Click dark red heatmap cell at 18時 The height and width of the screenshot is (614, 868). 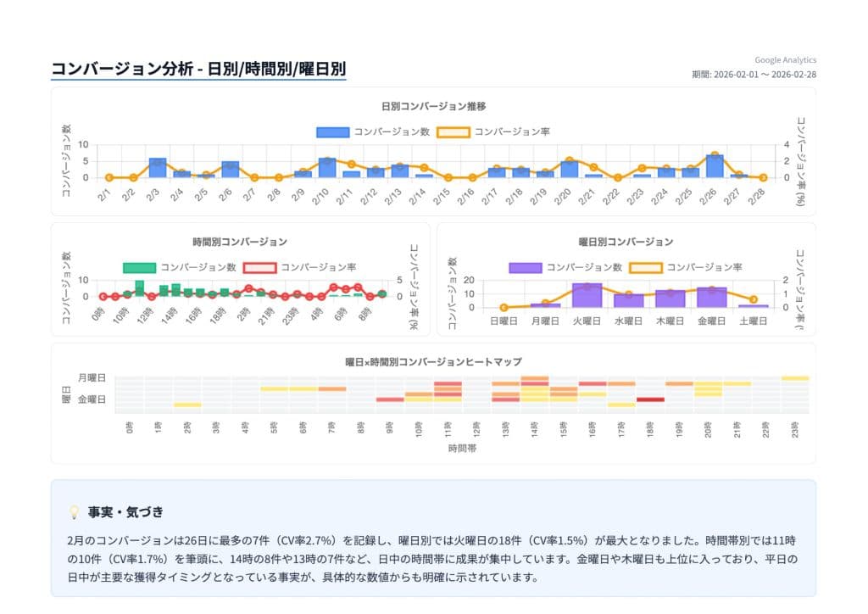650,399
